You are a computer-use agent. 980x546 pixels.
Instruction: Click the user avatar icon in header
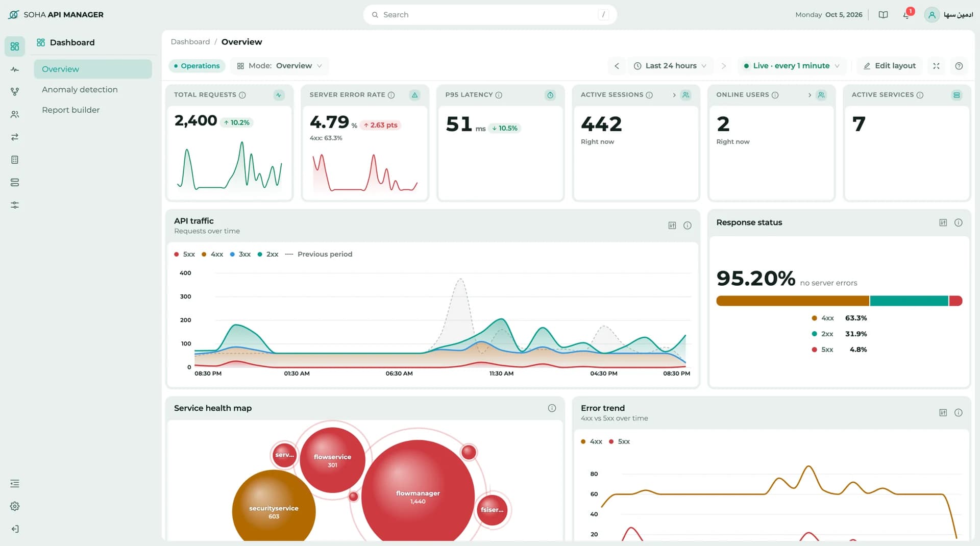pyautogui.click(x=932, y=15)
